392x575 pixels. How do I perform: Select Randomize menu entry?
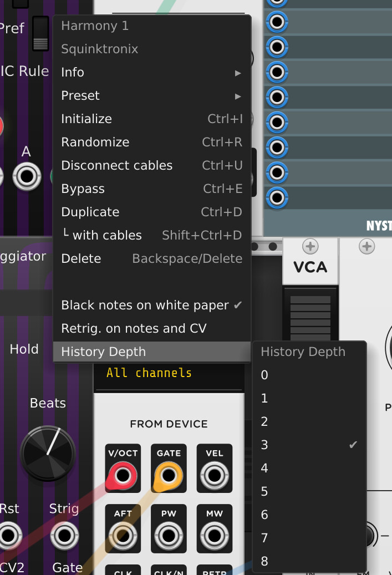(x=152, y=142)
